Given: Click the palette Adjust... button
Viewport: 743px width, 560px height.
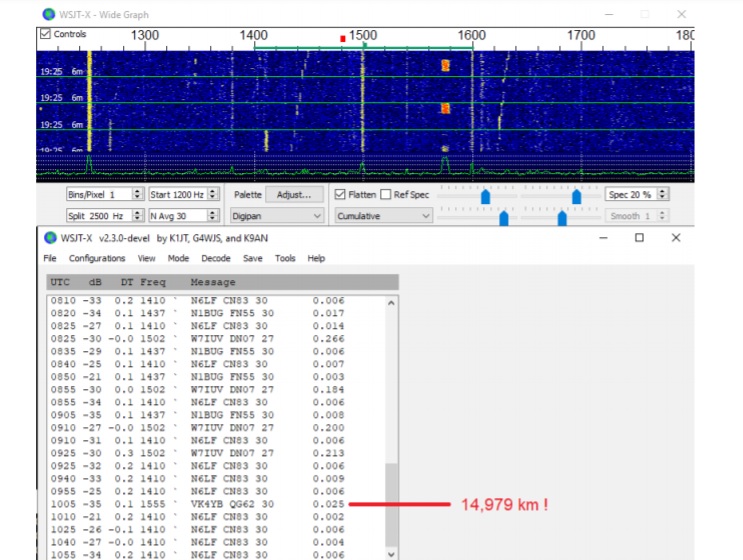Looking at the screenshot, I should point(294,194).
